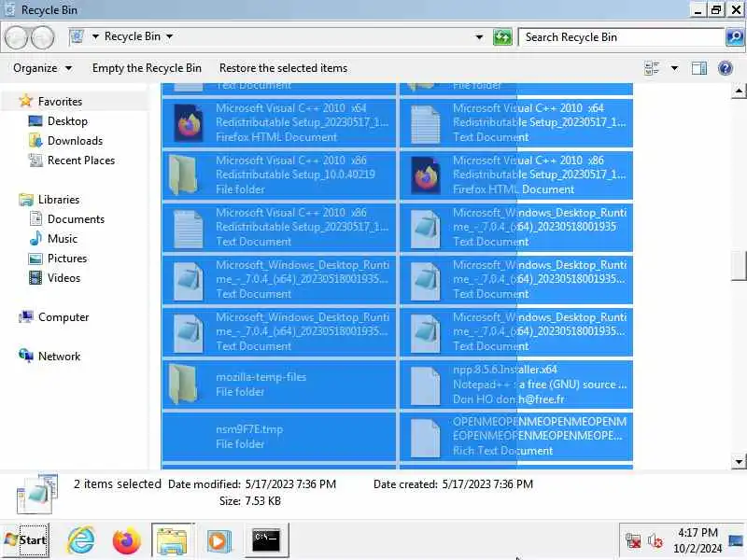Open the Videos library
The image size is (747, 560).
click(x=63, y=277)
